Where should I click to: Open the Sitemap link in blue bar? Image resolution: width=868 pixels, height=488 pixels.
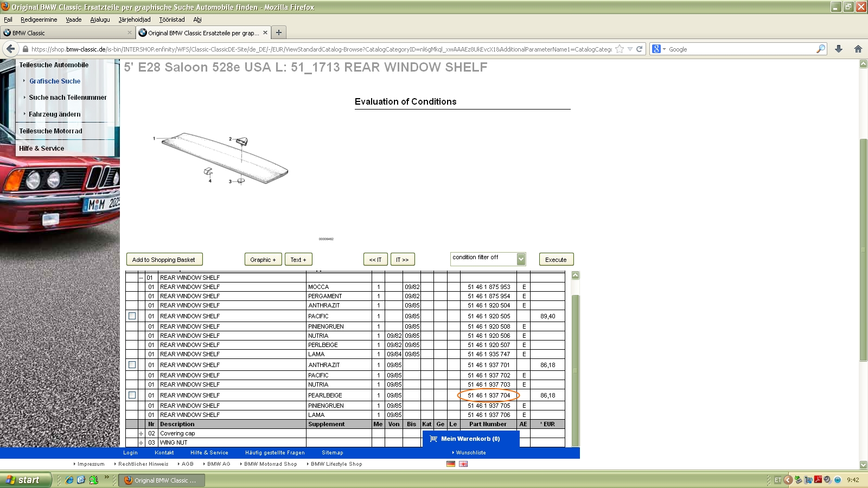[x=333, y=453]
